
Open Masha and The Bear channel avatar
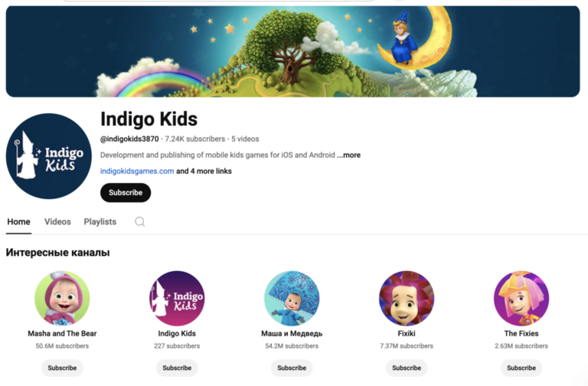(x=62, y=298)
